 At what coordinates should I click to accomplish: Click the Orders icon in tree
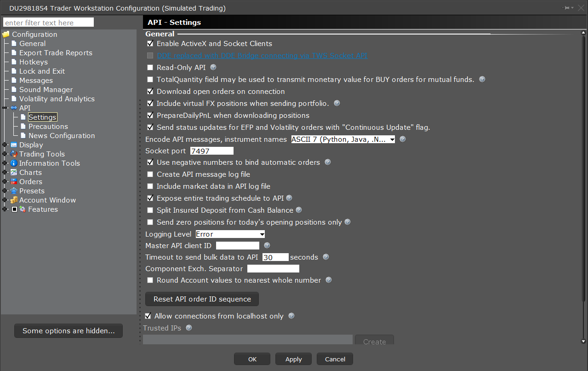(14, 182)
